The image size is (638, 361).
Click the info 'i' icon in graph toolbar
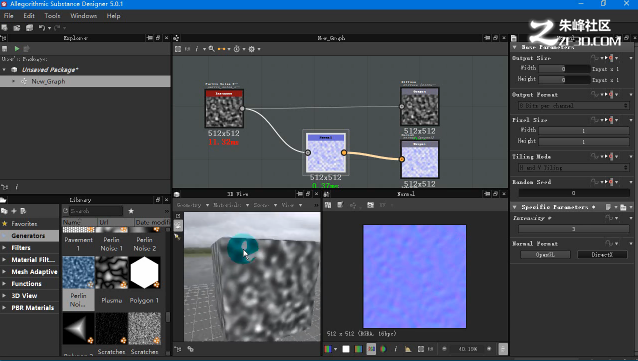tap(197, 49)
